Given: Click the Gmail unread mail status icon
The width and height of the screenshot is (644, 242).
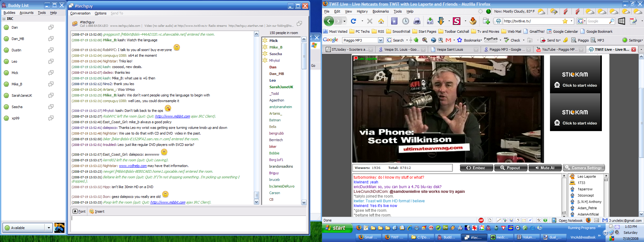Looking at the screenshot, I should coord(605,220).
